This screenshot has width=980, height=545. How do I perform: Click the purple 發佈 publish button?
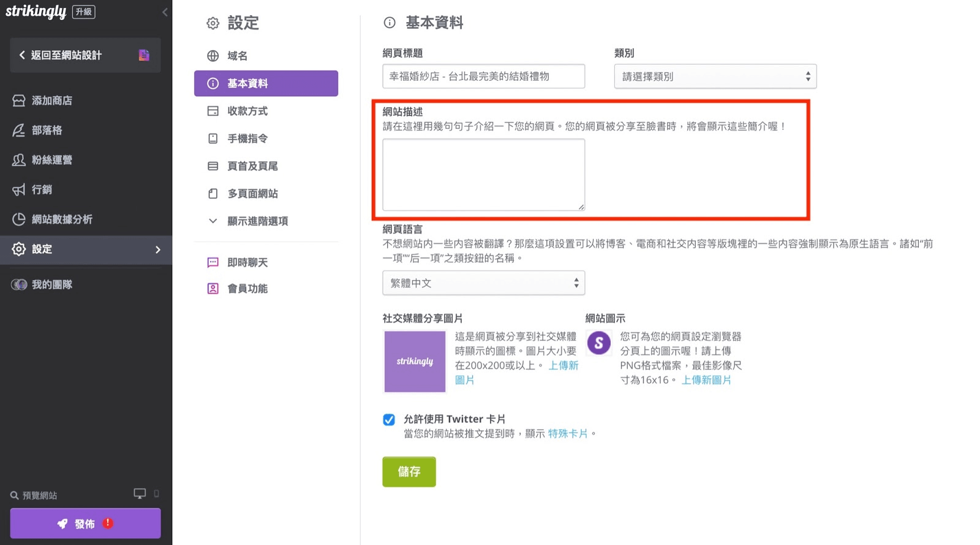(x=85, y=524)
